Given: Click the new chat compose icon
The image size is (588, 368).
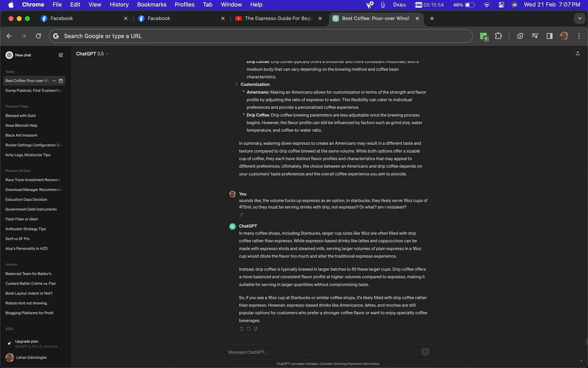Looking at the screenshot, I should point(61,55).
